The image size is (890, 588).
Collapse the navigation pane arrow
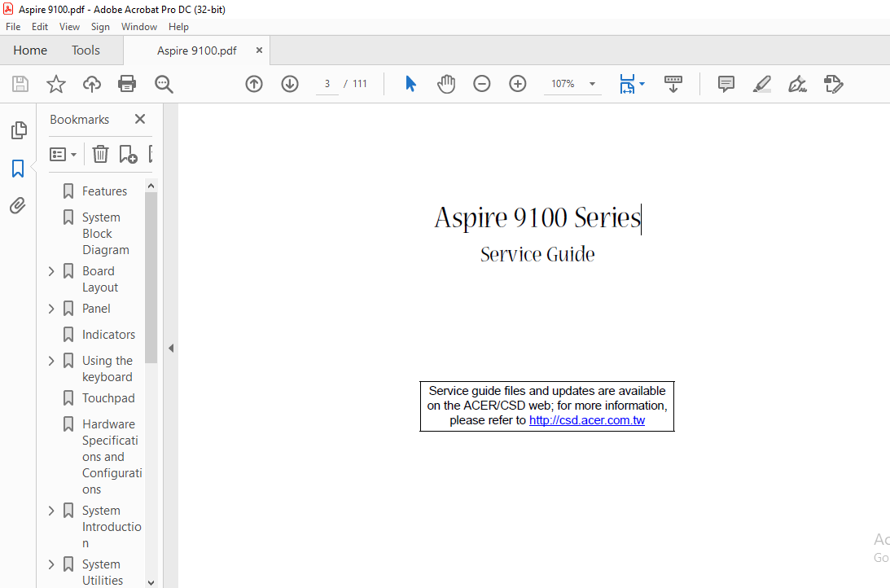click(171, 349)
